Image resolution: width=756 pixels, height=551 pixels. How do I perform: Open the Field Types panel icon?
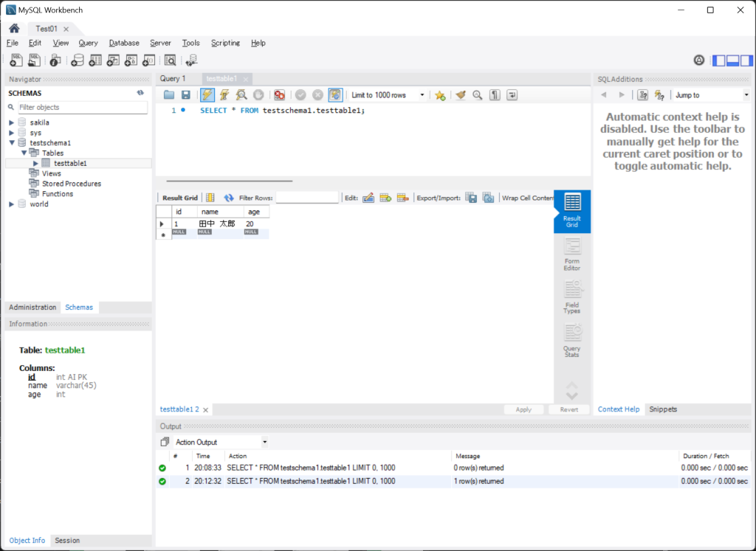point(571,297)
